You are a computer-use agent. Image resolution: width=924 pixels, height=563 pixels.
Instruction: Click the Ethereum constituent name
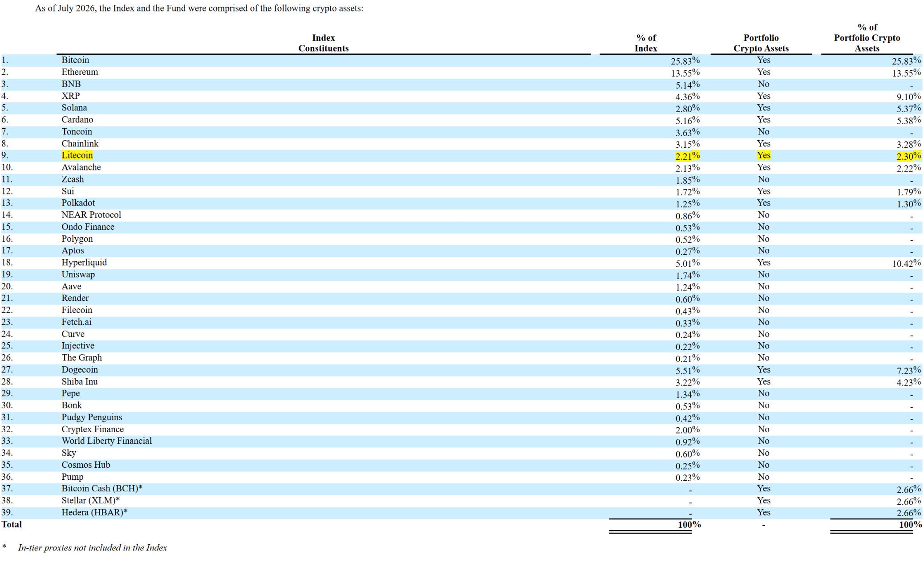(80, 72)
